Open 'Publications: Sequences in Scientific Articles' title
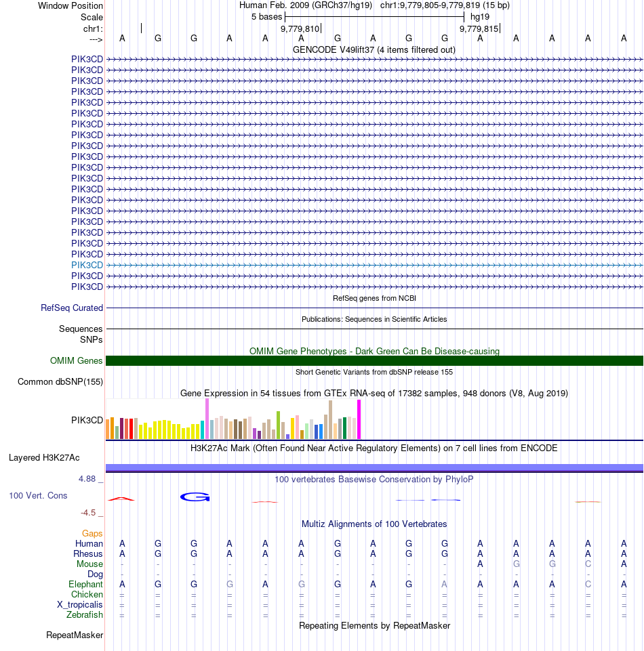The height and width of the screenshot is (651, 644). click(x=374, y=319)
